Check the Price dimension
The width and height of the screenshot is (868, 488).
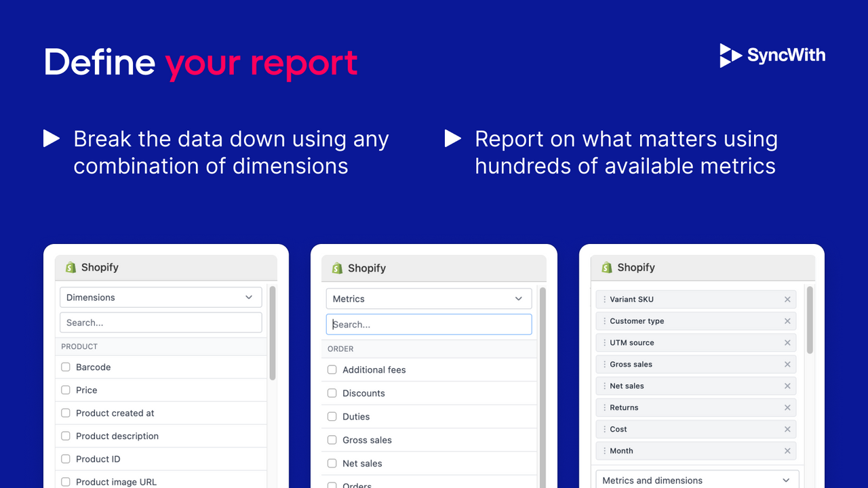pyautogui.click(x=66, y=390)
